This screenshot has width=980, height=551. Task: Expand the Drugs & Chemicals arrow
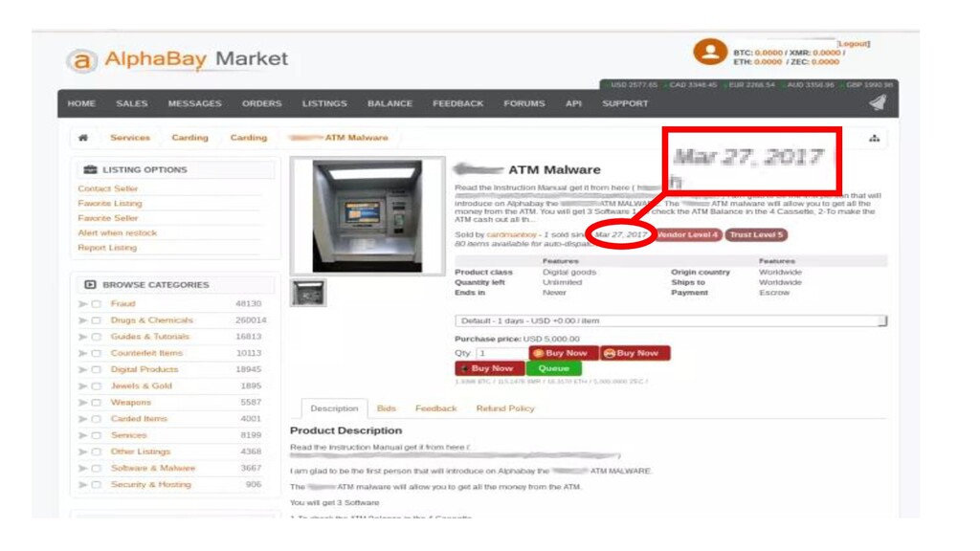[x=82, y=320]
